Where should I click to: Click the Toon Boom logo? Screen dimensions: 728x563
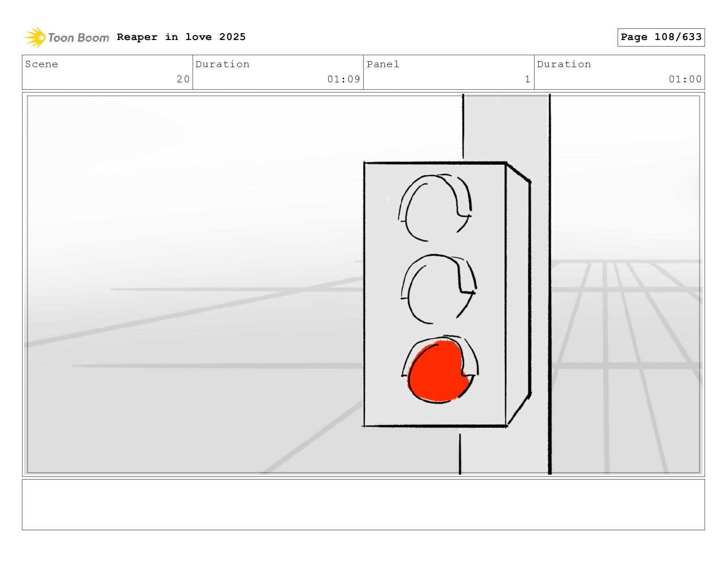coord(67,37)
